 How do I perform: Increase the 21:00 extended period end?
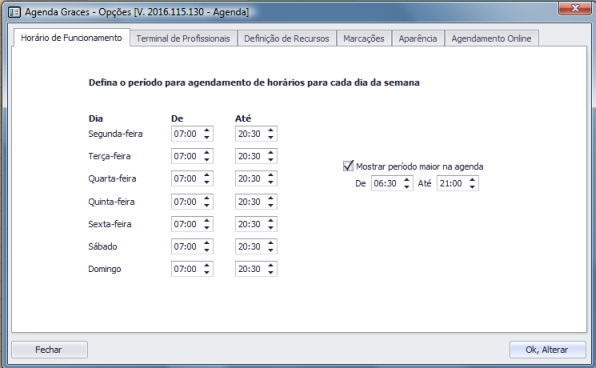tap(472, 180)
